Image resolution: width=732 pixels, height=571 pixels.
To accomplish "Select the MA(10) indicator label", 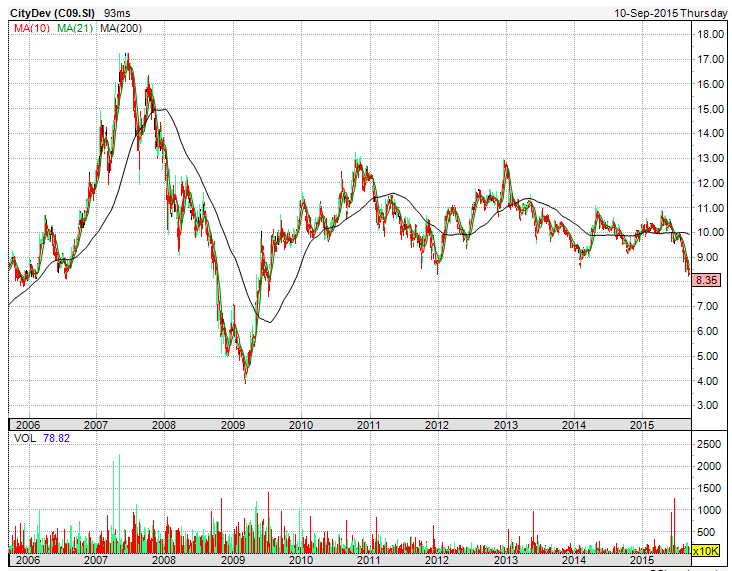I will tap(32, 28).
